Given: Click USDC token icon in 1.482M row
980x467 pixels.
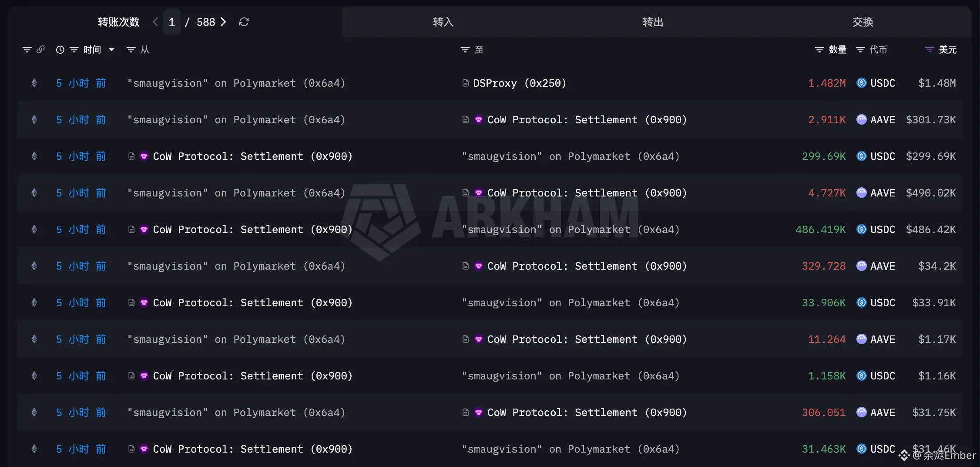Looking at the screenshot, I should [861, 83].
